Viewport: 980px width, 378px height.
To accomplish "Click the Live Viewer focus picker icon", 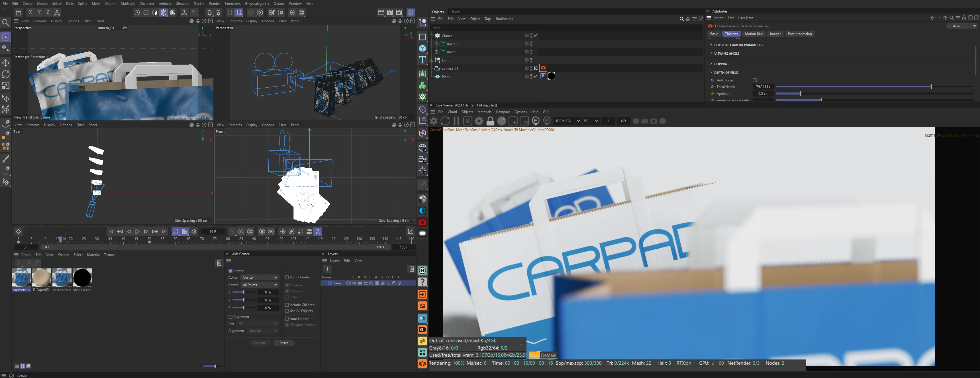I will 536,121.
